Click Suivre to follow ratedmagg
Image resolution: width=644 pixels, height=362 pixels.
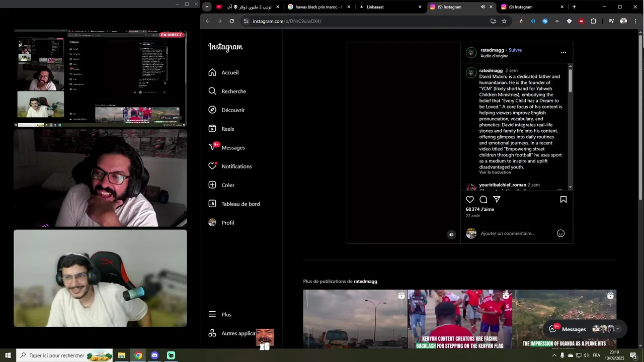click(515, 50)
